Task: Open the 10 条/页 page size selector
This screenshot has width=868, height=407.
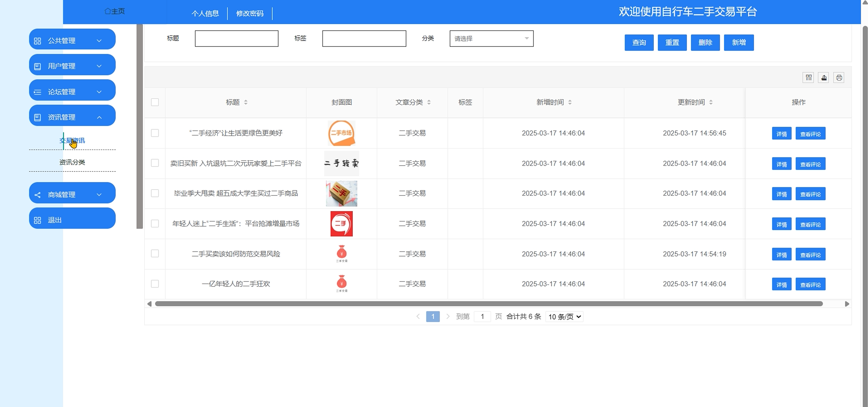Action: (564, 317)
